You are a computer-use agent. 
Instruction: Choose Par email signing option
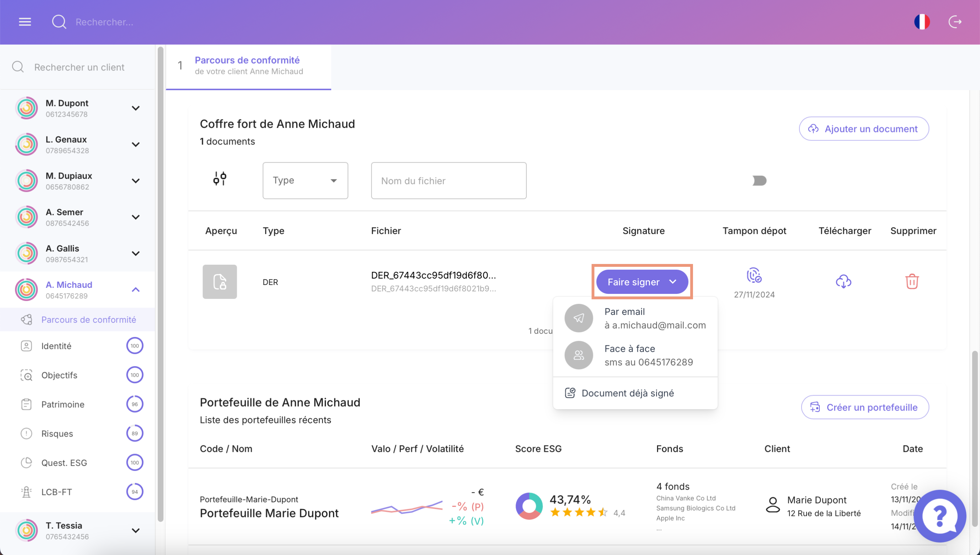tap(635, 318)
